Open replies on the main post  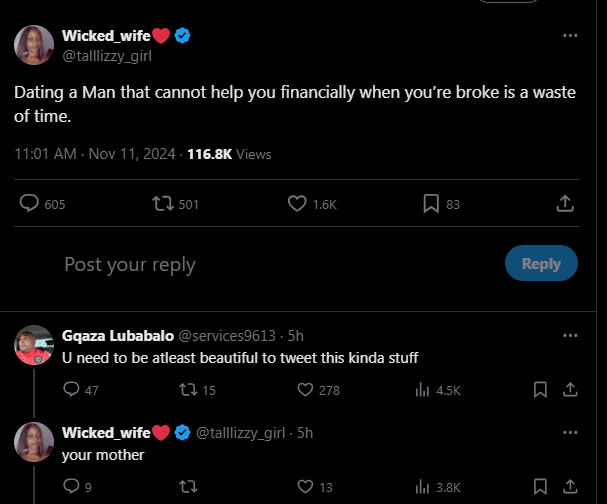point(30,204)
